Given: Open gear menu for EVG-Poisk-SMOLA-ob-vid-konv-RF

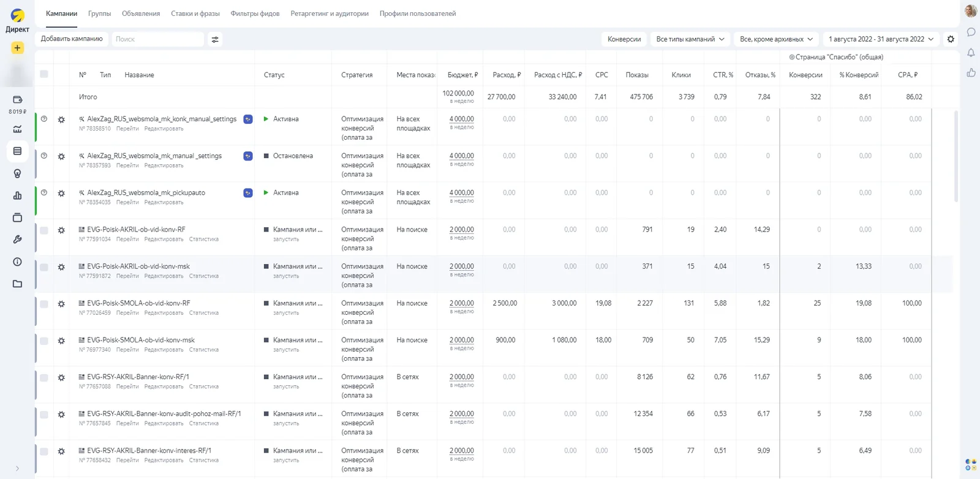Looking at the screenshot, I should [61, 304].
